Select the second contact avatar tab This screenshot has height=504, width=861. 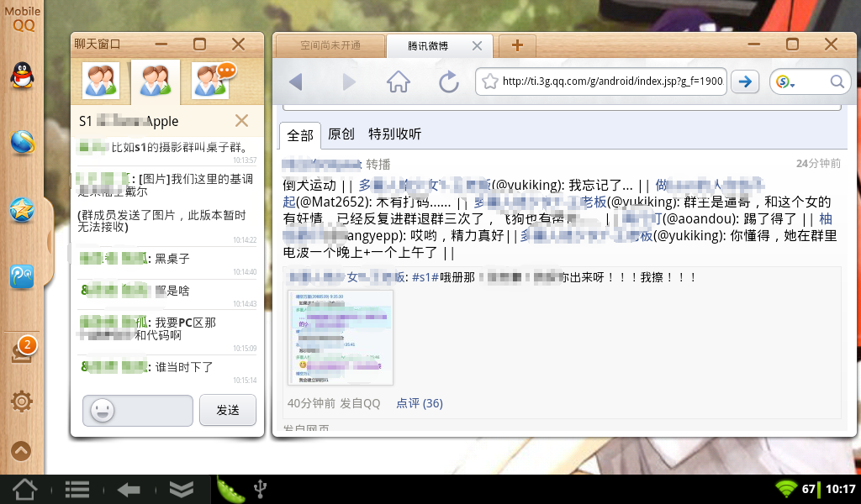[x=156, y=82]
